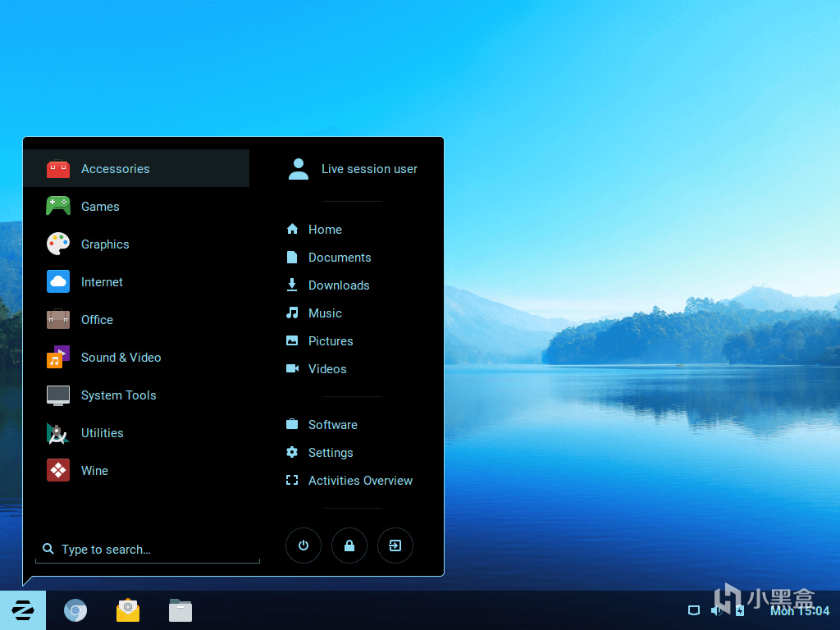Open Activities Overview entry
840x630 pixels.
coord(361,481)
